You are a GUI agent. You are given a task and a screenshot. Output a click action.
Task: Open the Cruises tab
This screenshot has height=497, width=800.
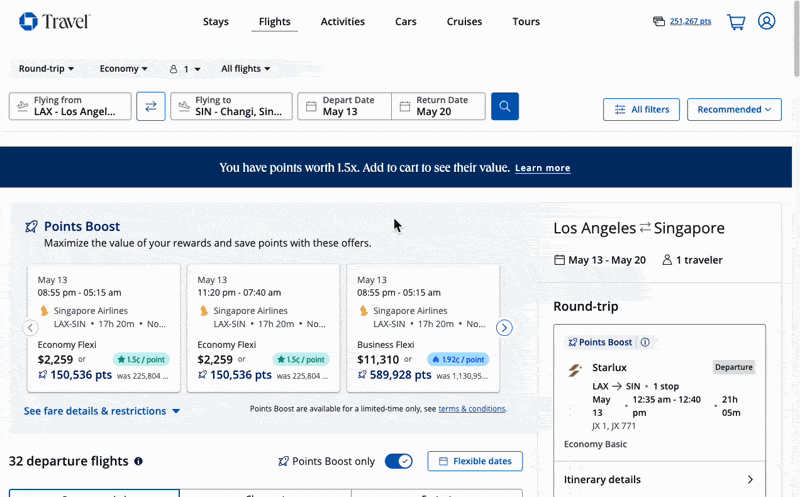pos(464,21)
